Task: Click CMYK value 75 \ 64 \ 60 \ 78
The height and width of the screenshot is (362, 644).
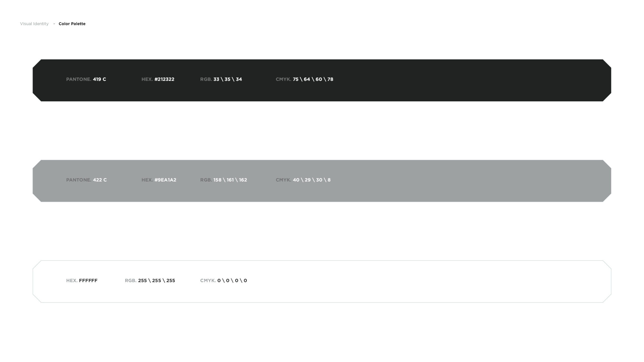Action: 313,79
